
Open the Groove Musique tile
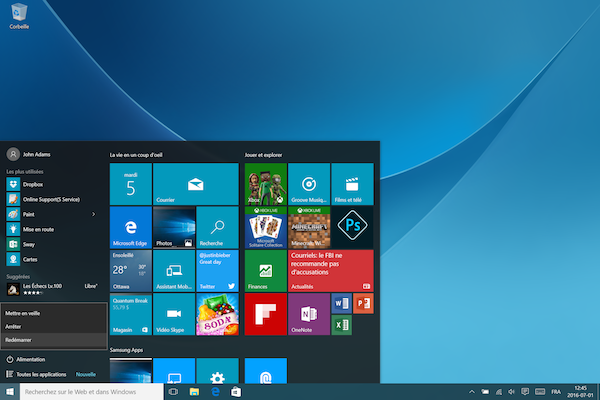(x=309, y=184)
